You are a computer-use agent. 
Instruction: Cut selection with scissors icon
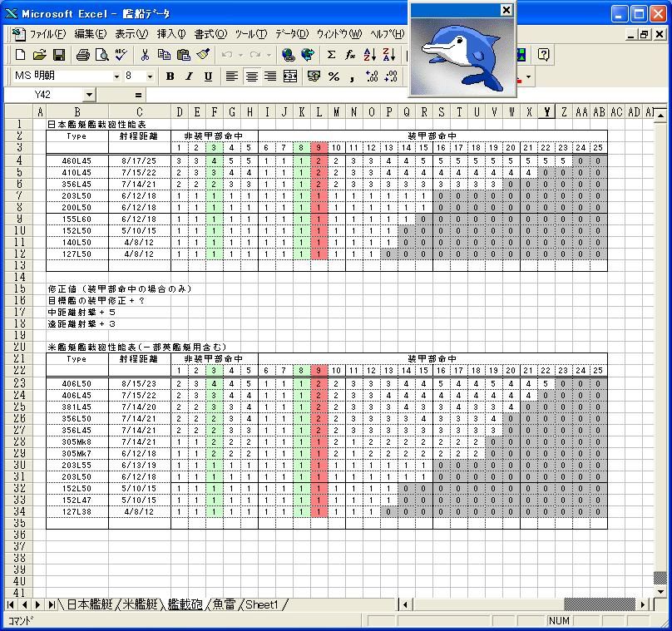[145, 55]
